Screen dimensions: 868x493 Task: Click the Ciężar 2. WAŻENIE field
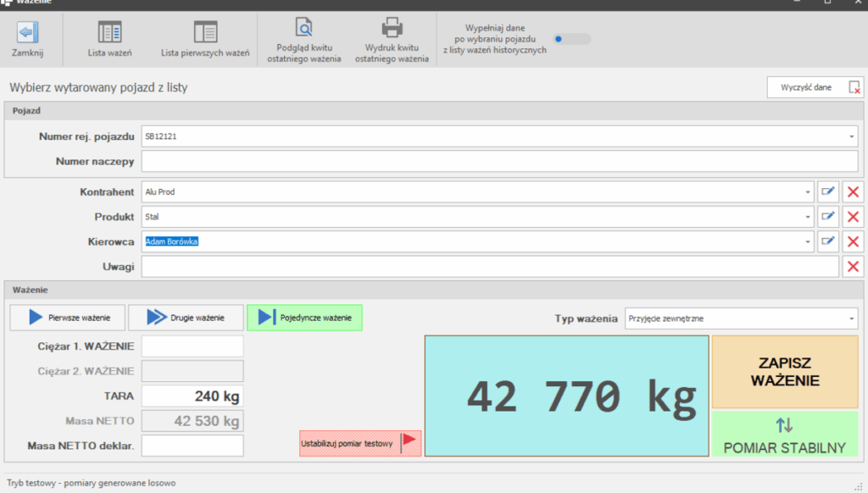[192, 371]
